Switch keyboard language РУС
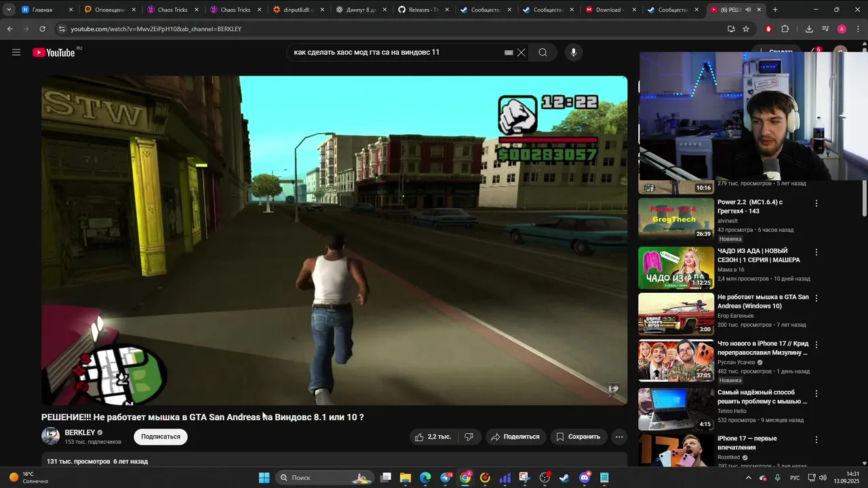The width and height of the screenshot is (868, 488). click(x=795, y=478)
